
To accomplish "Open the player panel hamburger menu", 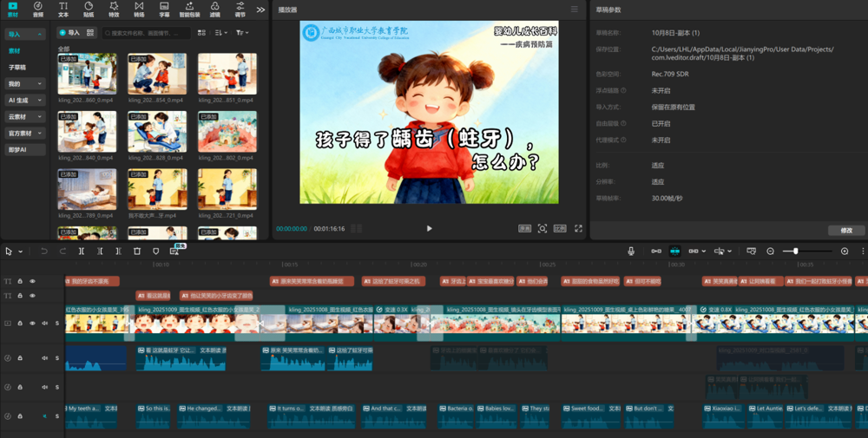I will coord(575,10).
